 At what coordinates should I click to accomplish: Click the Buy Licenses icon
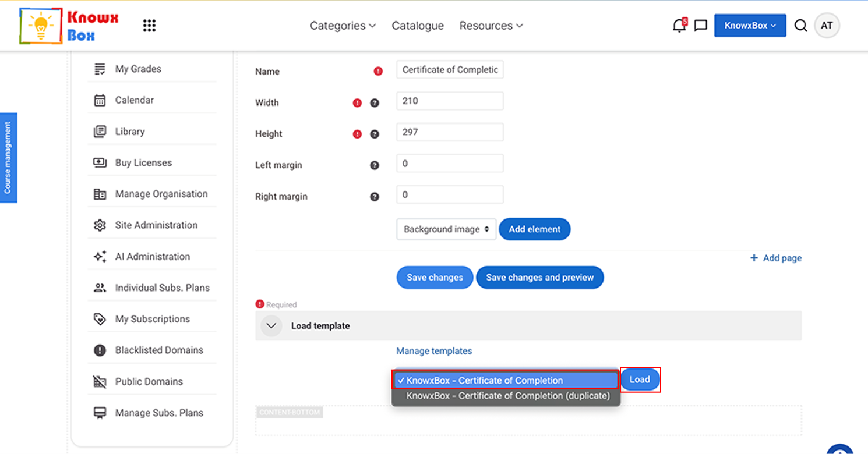click(100, 163)
